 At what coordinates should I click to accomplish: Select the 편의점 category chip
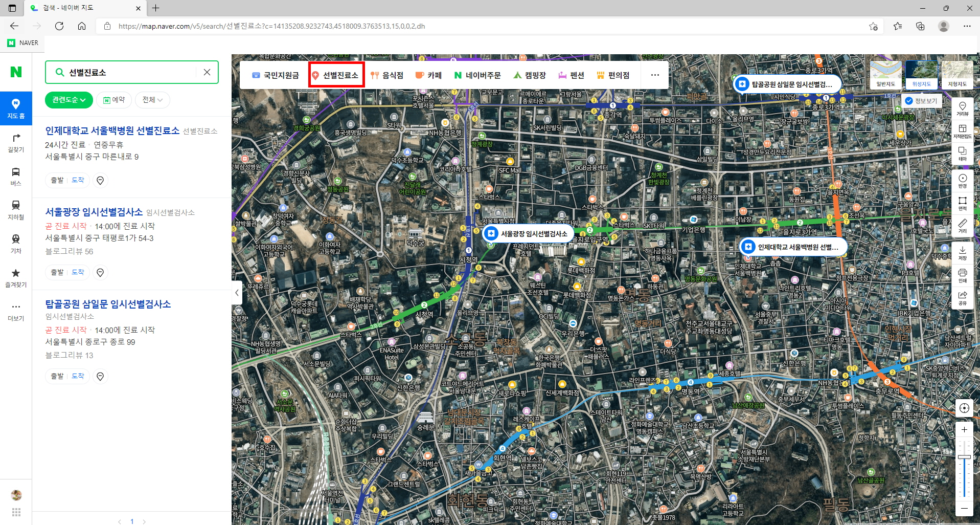pyautogui.click(x=613, y=75)
